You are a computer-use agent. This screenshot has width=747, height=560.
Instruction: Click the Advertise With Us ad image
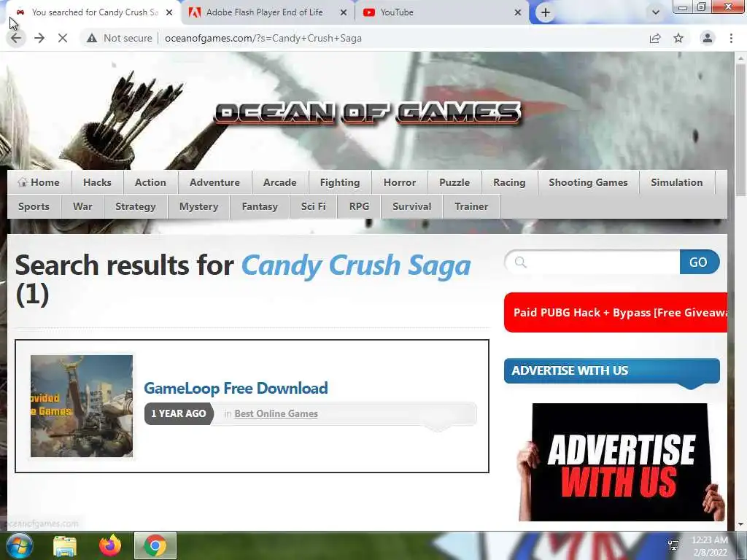point(621,462)
